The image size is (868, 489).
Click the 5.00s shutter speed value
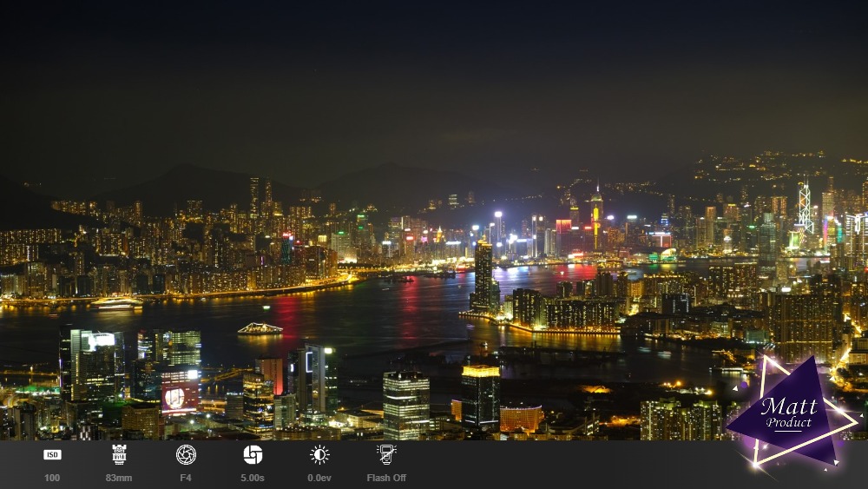click(253, 478)
